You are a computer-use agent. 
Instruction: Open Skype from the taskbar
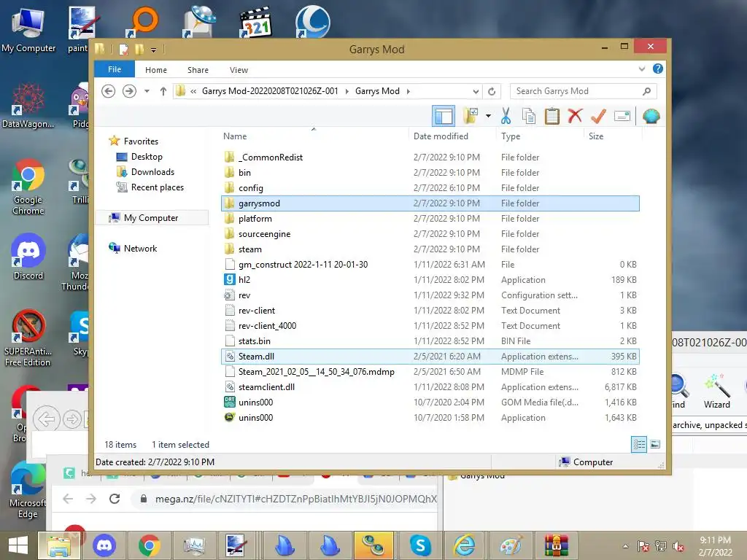pyautogui.click(x=420, y=545)
